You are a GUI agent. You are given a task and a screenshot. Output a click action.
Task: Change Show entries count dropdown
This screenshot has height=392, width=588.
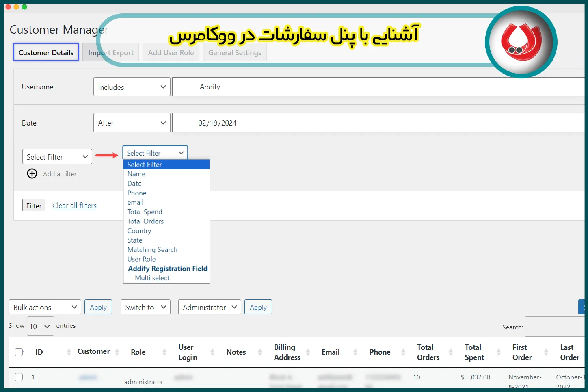pos(40,326)
